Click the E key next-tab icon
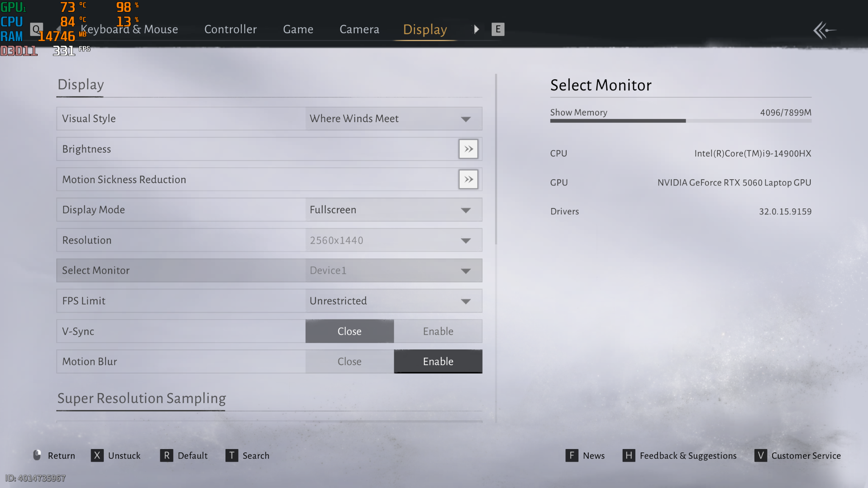The width and height of the screenshot is (868, 488). [498, 29]
